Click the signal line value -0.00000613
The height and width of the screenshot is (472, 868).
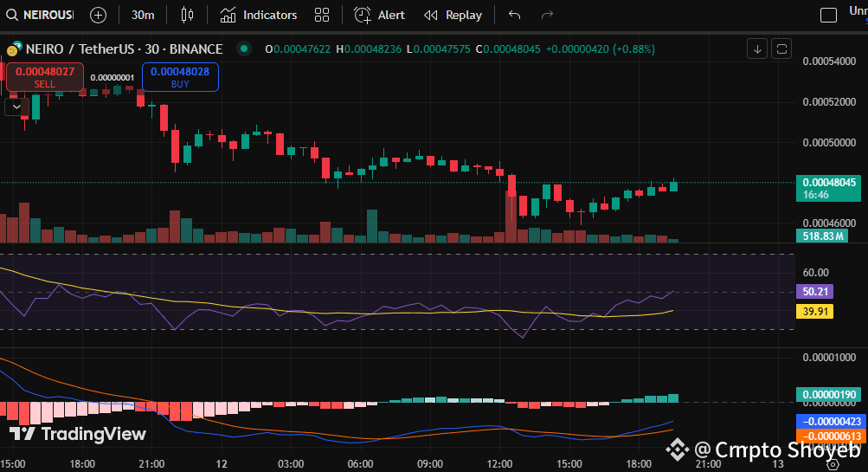[832, 436]
